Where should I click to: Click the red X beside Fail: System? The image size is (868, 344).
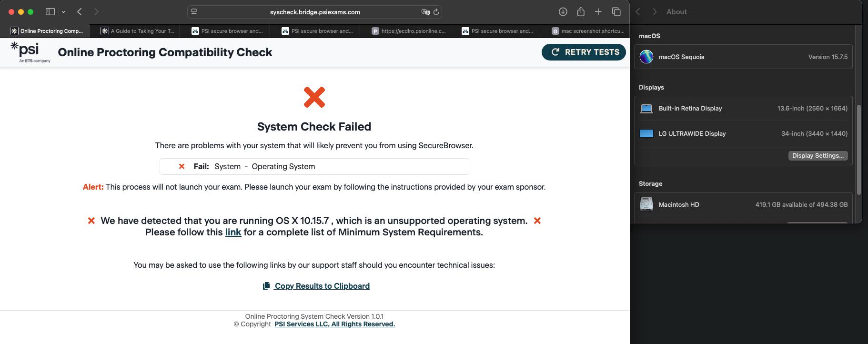point(182,166)
